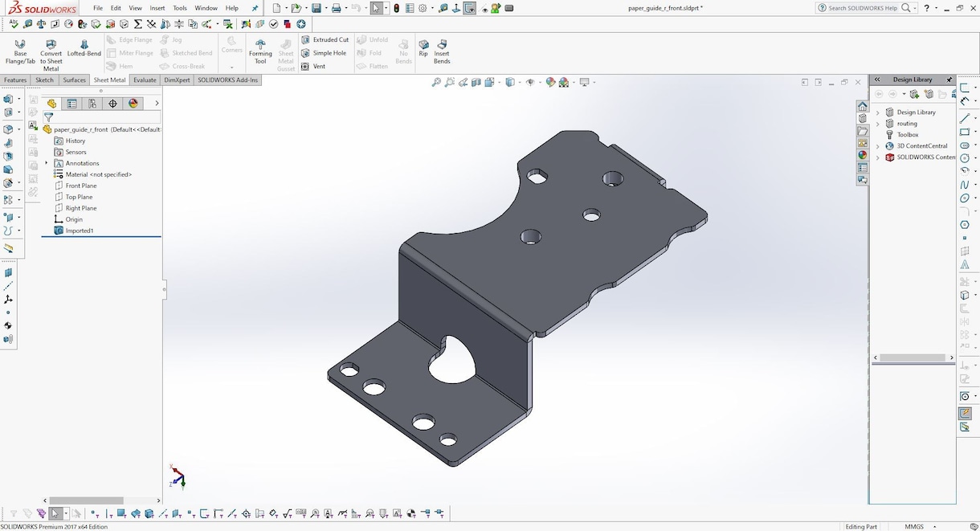Click Zoom to Fit magnifier in view toolbar
The height and width of the screenshot is (531, 980).
pos(437,82)
